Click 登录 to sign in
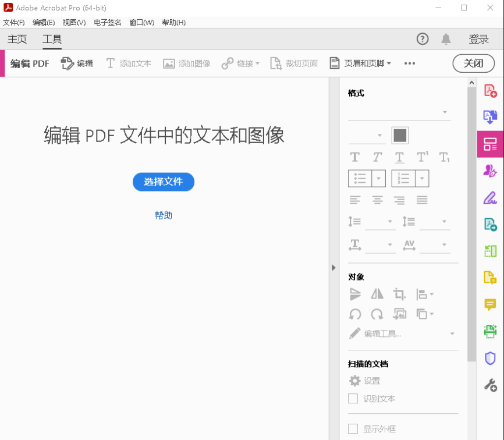Viewport: 504px width, 440px height. coord(478,39)
